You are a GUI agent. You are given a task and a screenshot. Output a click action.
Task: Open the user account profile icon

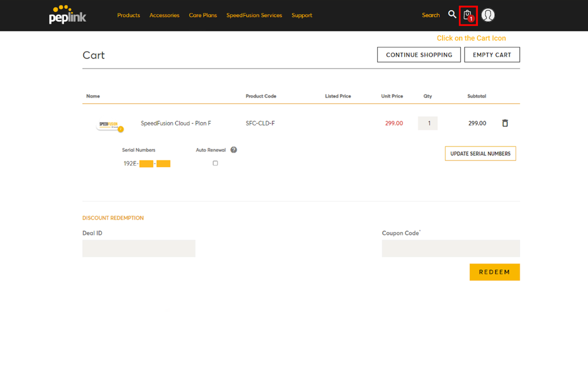point(488,15)
